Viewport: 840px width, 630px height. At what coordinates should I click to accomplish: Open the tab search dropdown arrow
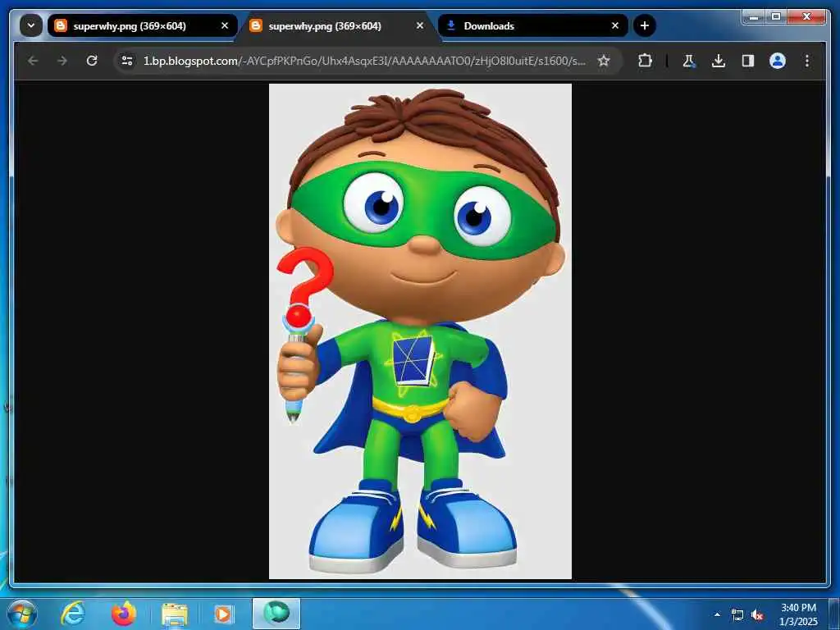point(31,25)
